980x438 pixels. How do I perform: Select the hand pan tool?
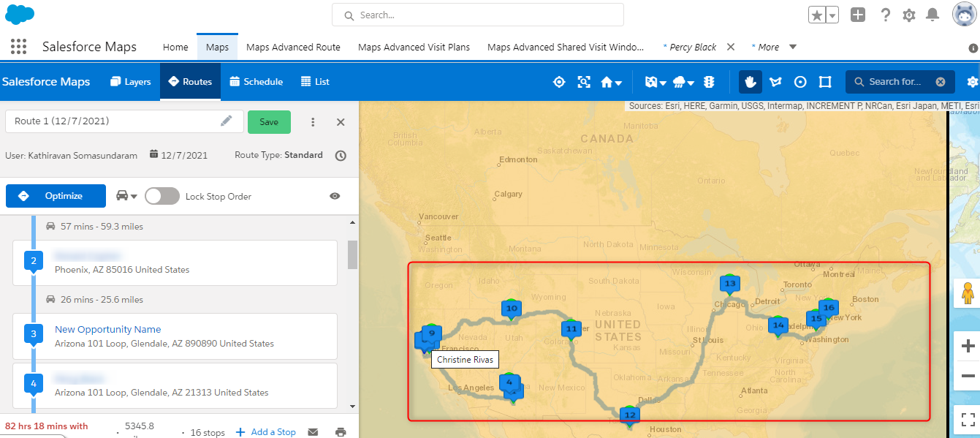(x=750, y=82)
